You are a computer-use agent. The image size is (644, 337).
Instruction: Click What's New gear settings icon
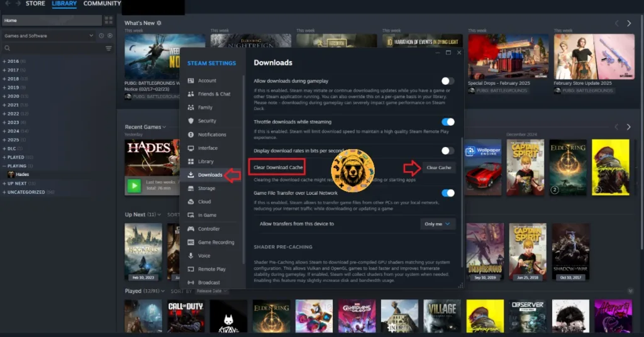[x=159, y=23]
